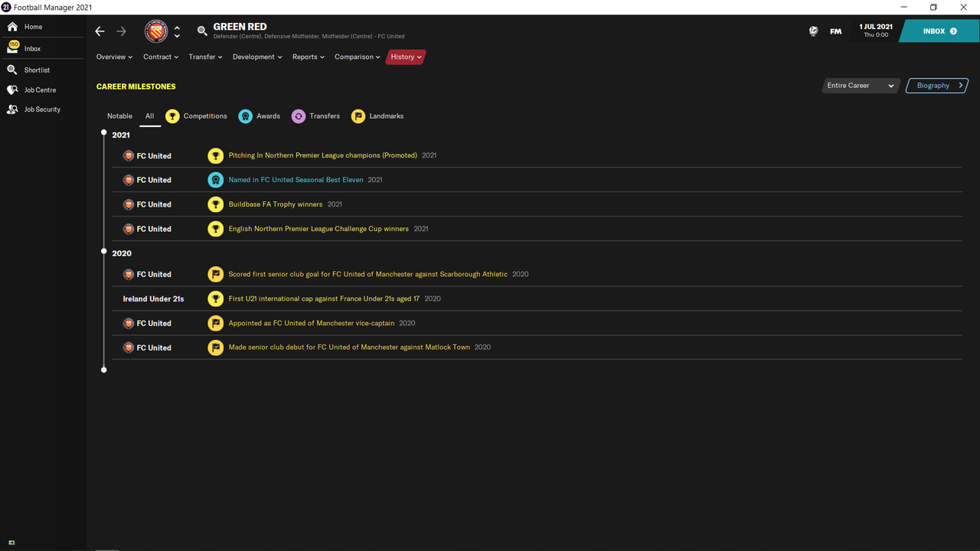This screenshot has height=551, width=980.
Task: Expand the Reports dropdown menu
Action: (x=309, y=57)
